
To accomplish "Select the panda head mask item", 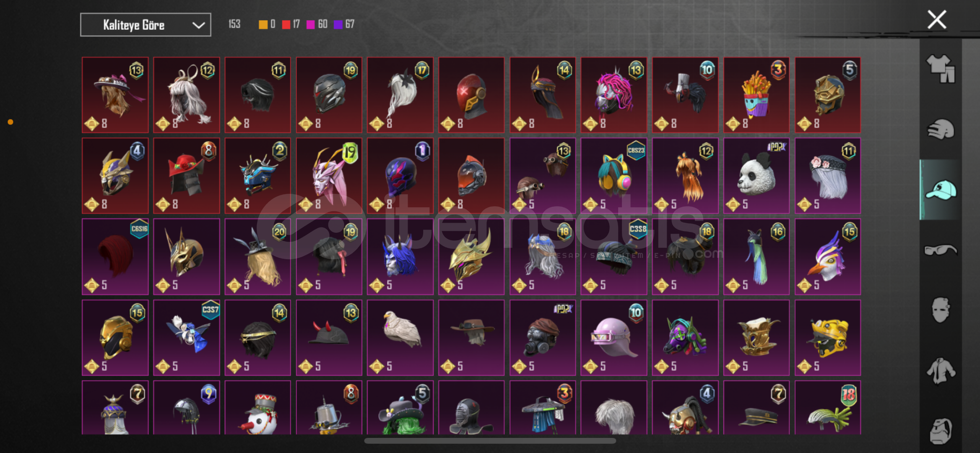I will (x=756, y=176).
